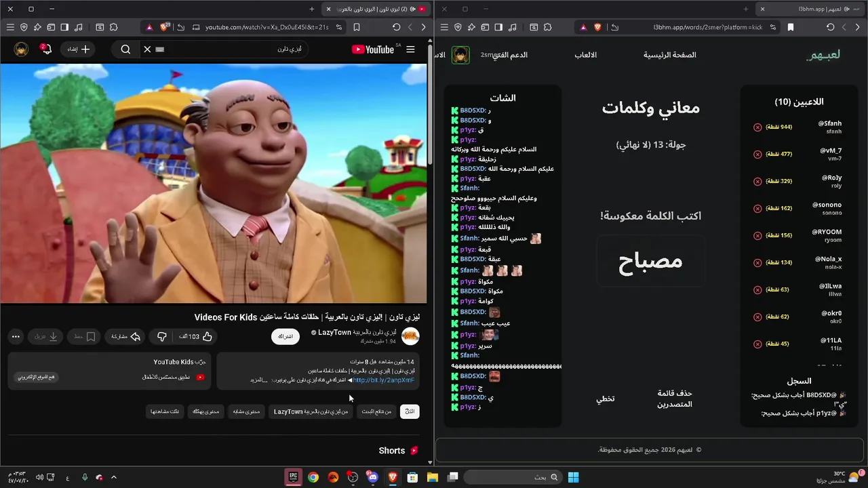Remove player Nola_x from players list
The width and height of the screenshot is (868, 488).
click(x=757, y=263)
